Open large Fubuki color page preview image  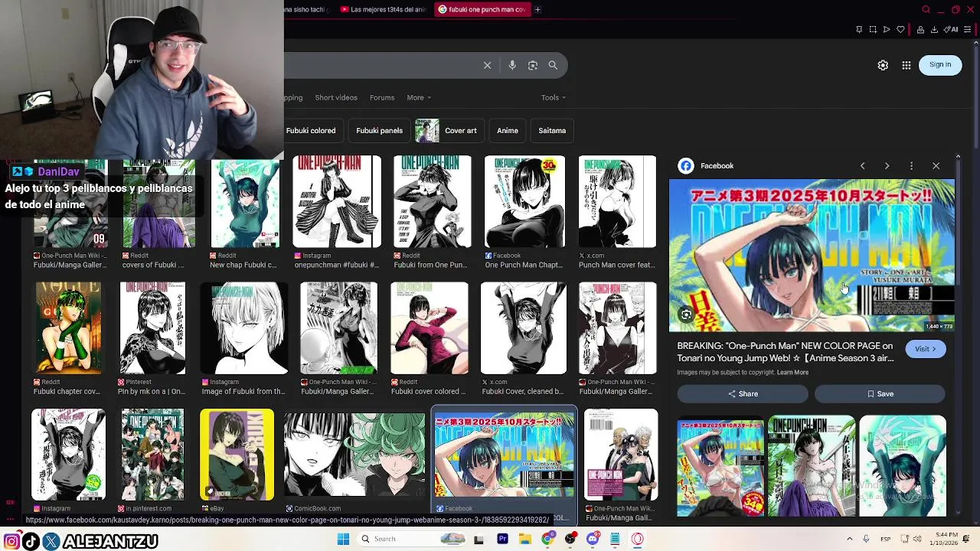[812, 256]
